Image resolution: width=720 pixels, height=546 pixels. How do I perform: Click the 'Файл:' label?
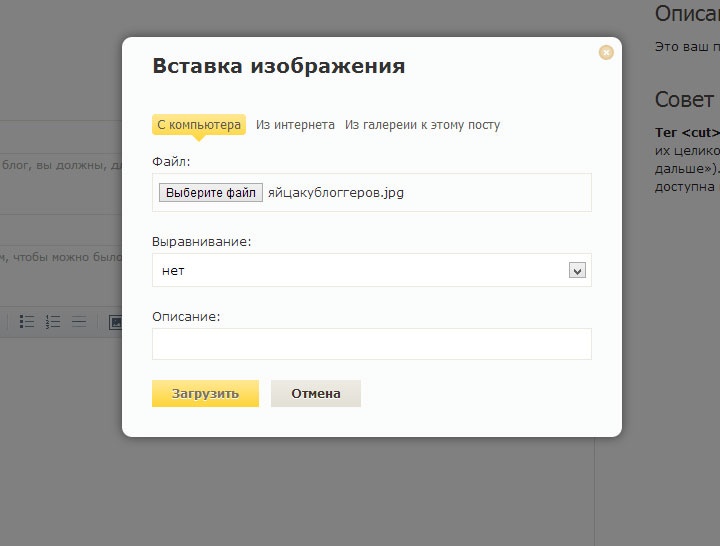[x=171, y=162]
